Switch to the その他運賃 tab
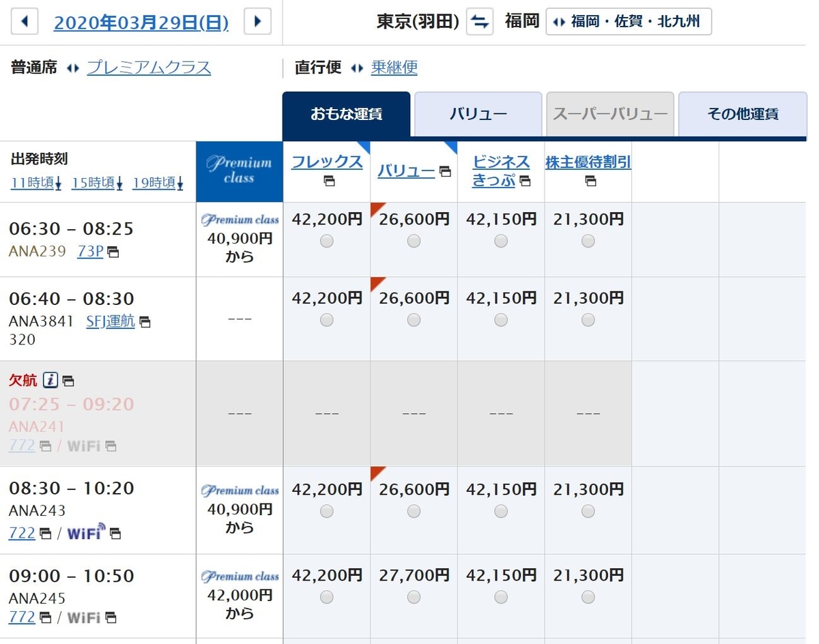 pyautogui.click(x=743, y=115)
